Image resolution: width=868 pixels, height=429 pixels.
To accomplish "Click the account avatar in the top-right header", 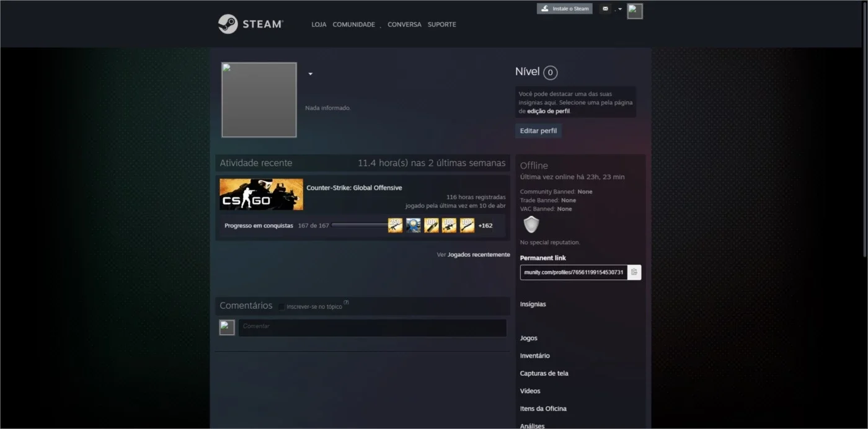I will coord(635,11).
